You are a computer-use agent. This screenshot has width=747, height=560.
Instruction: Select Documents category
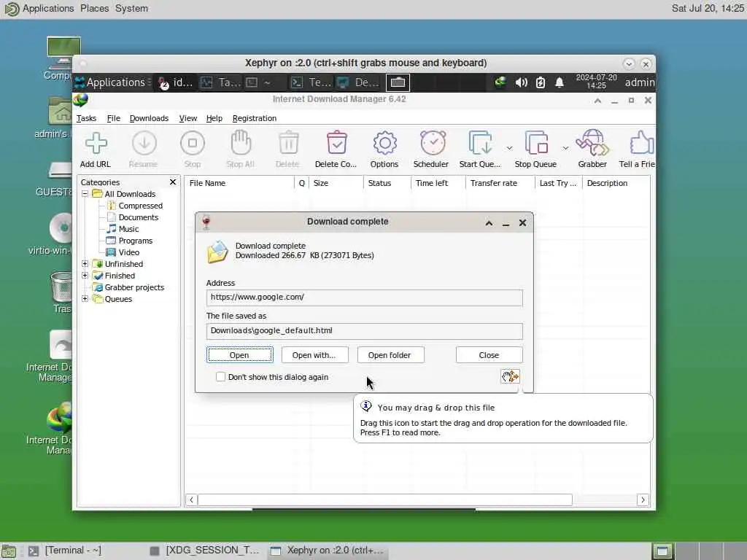(138, 217)
